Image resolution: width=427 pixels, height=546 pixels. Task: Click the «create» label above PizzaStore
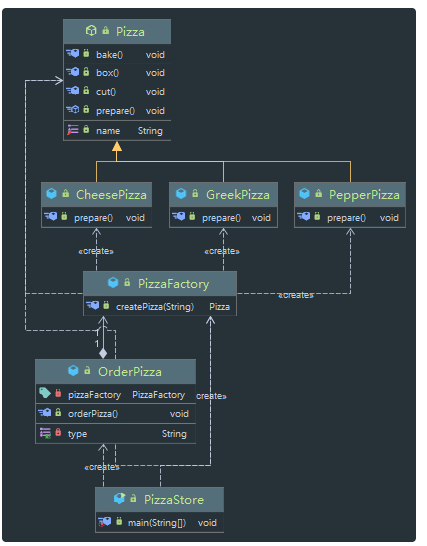tap(102, 467)
